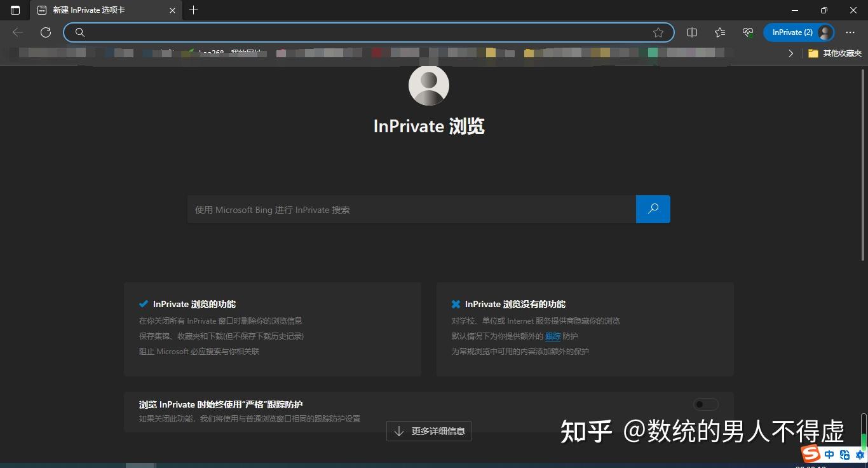The width and height of the screenshot is (868, 468).
Task: Expand 更多详细信息 button
Action: click(x=429, y=431)
